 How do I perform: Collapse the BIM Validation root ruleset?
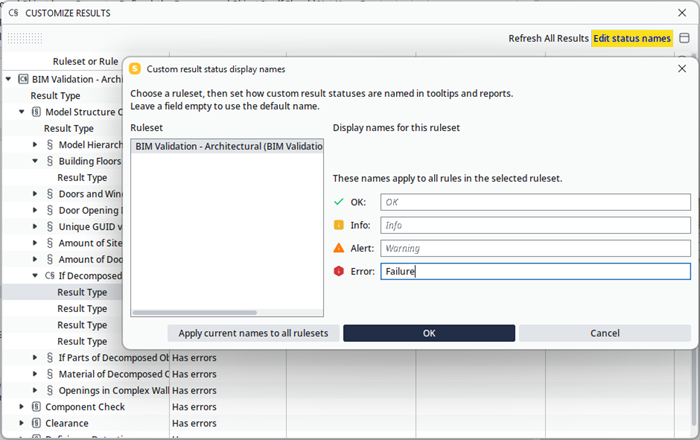tap(8, 79)
